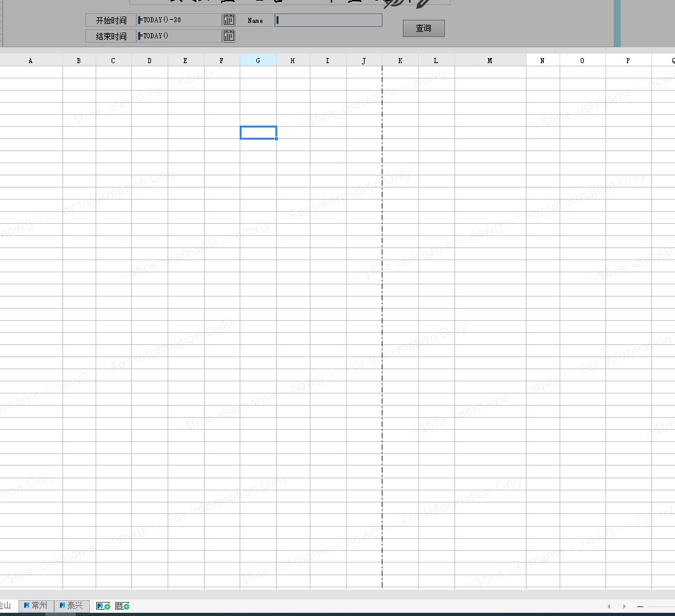Viewport: 675px width, 616px height.
Task: Select column A header
Action: point(31,61)
